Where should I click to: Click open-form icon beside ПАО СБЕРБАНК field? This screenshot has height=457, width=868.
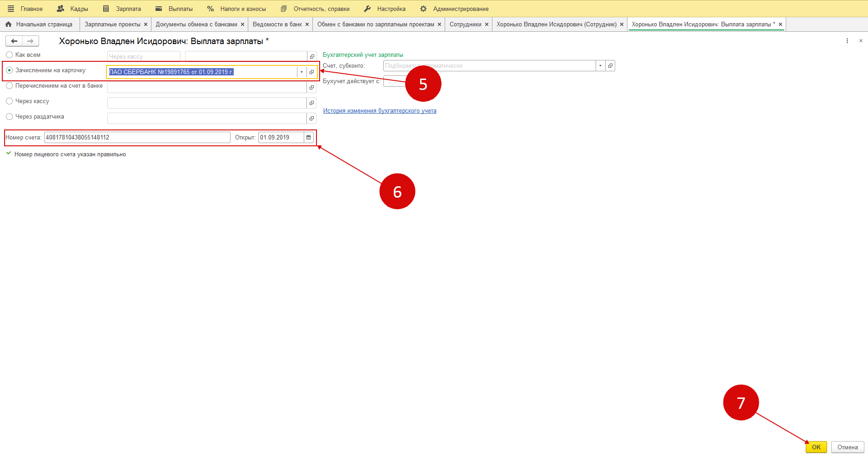[x=312, y=72]
